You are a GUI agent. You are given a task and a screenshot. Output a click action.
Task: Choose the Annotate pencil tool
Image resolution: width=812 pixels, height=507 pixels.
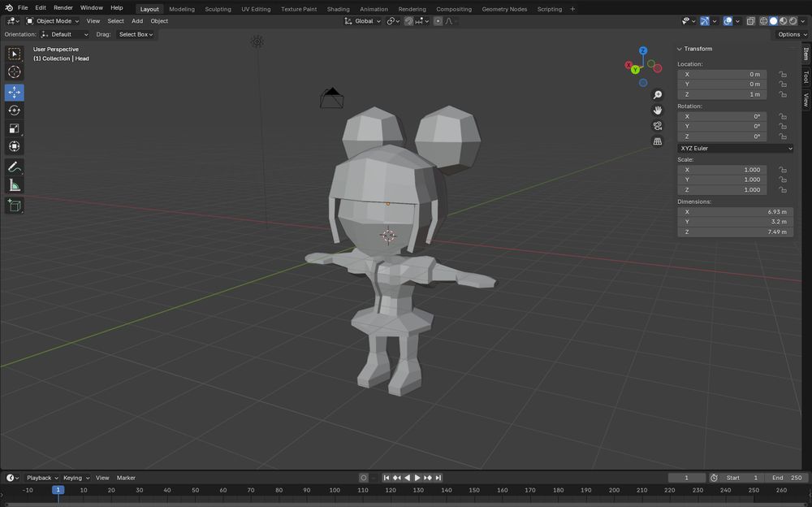[14, 167]
